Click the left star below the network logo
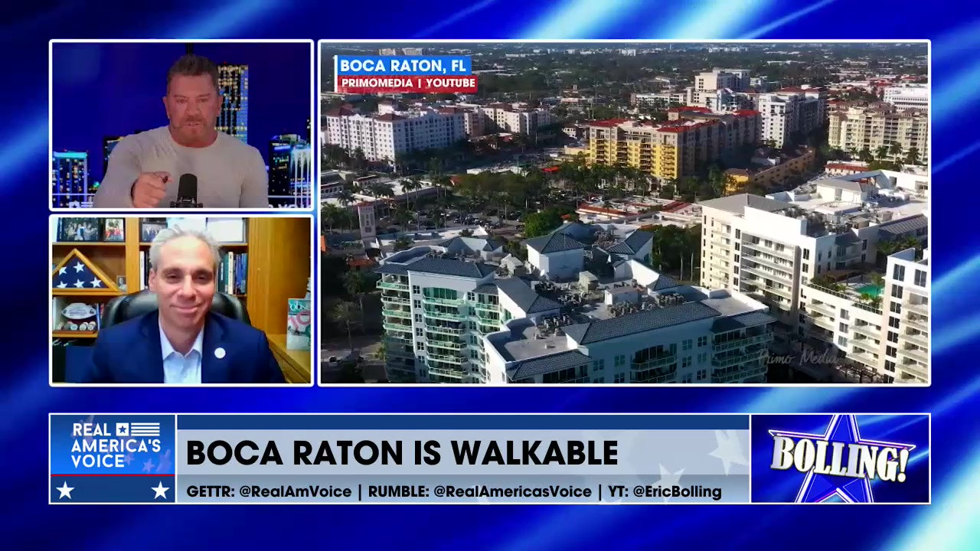 66,491
